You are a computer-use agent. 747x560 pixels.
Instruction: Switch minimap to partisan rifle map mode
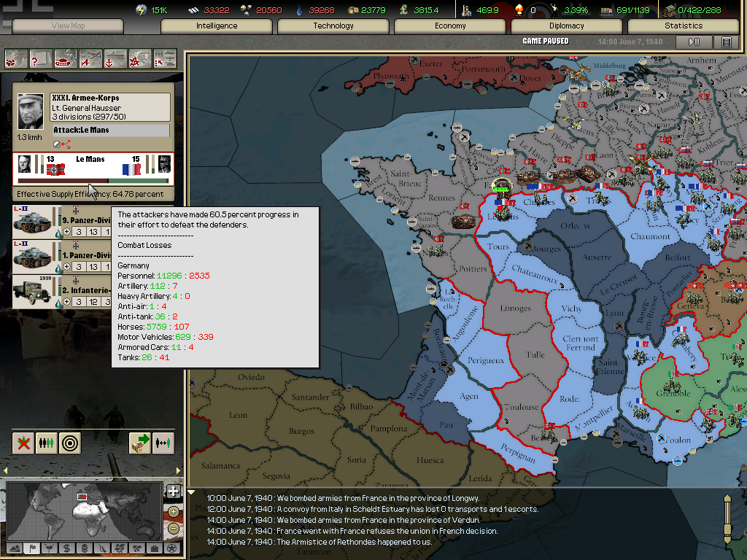coord(102,548)
